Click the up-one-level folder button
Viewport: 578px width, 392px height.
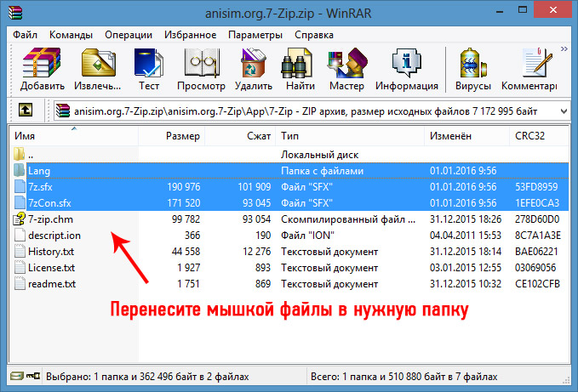26,111
